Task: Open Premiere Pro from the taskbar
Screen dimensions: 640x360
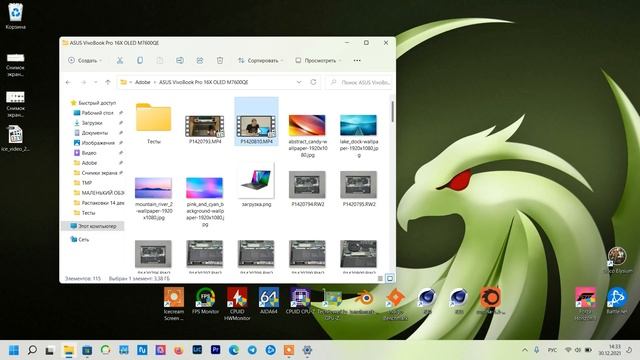Action: pyautogui.click(x=216, y=350)
